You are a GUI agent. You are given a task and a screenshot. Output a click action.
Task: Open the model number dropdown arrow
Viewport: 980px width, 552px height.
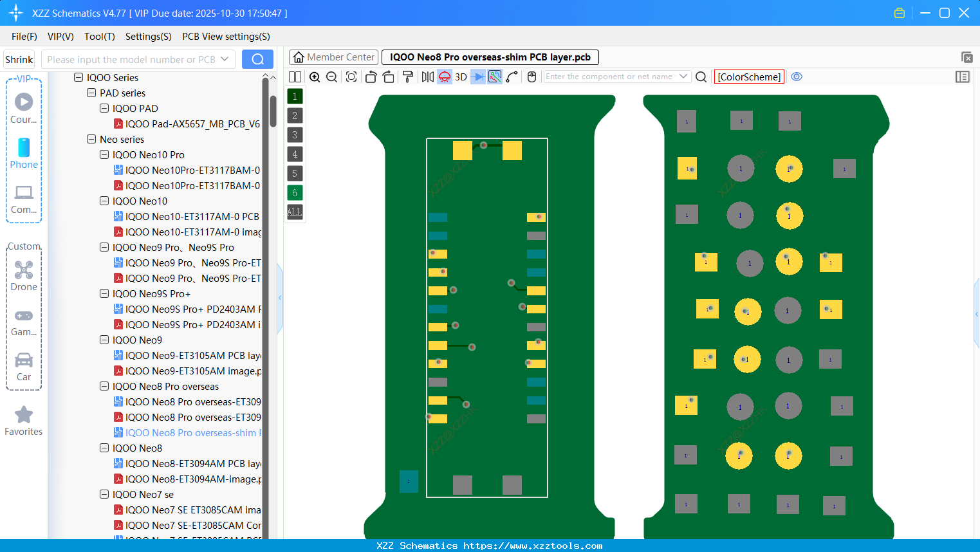click(225, 59)
